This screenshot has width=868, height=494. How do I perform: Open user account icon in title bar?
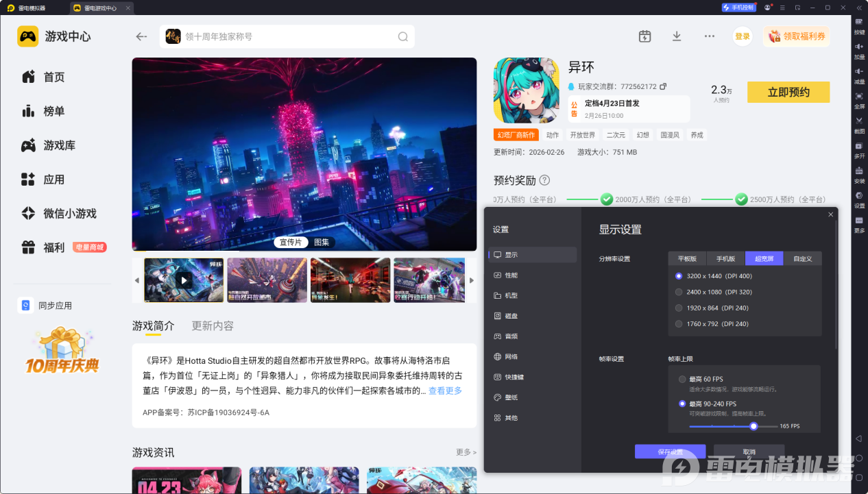click(767, 8)
